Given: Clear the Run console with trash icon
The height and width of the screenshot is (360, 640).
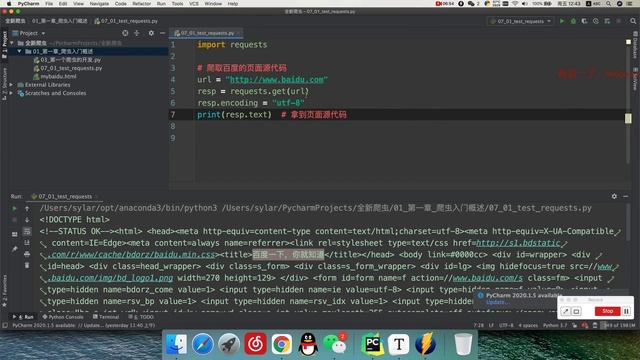Looking at the screenshot, I should 27,266.
